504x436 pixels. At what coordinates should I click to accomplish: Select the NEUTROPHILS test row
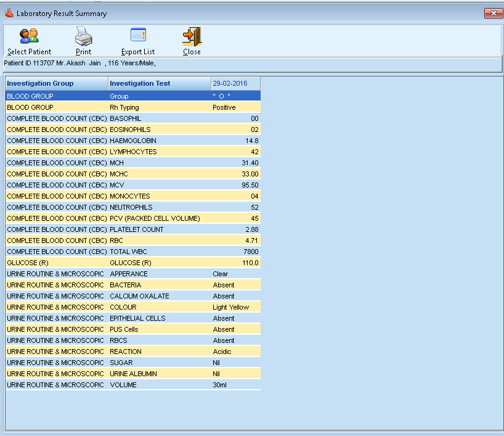point(133,207)
